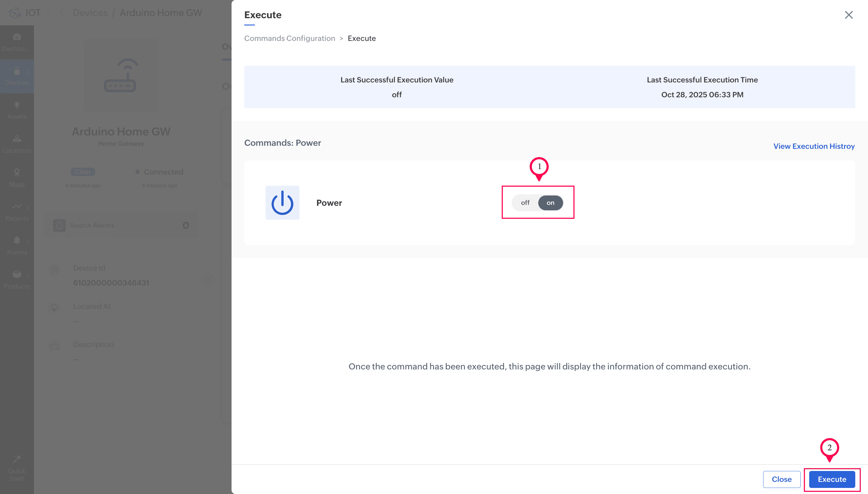Expand the Products sidebar submenu
The width and height of the screenshot is (868, 494).
(x=28, y=275)
